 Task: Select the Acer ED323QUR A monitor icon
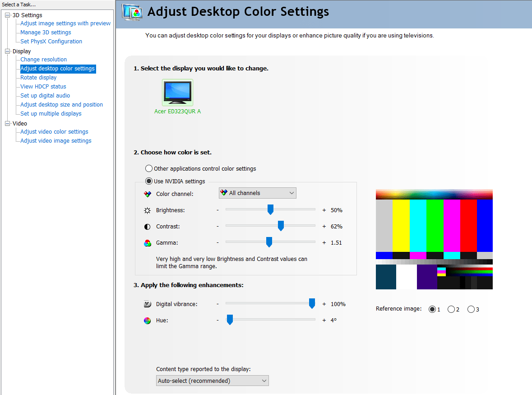pyautogui.click(x=177, y=92)
